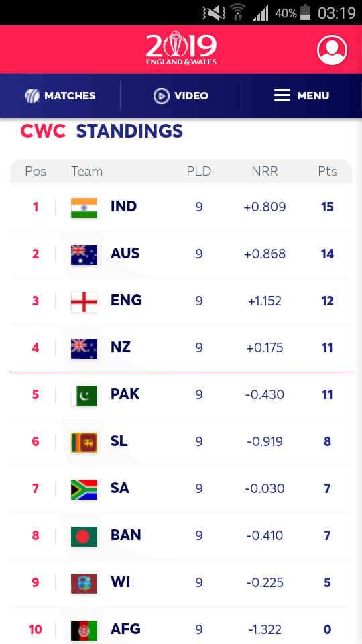
Task: Select the England flag icon
Action: click(84, 302)
